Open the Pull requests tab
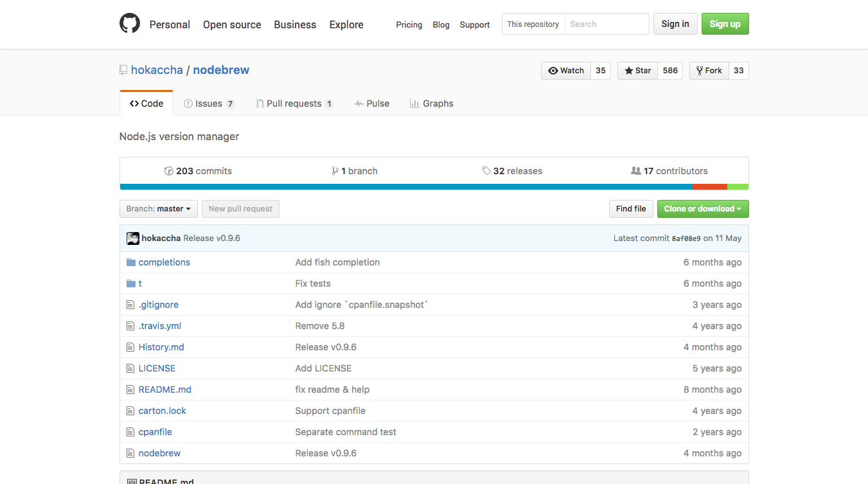Screen dimensions: 868x484 (294, 103)
